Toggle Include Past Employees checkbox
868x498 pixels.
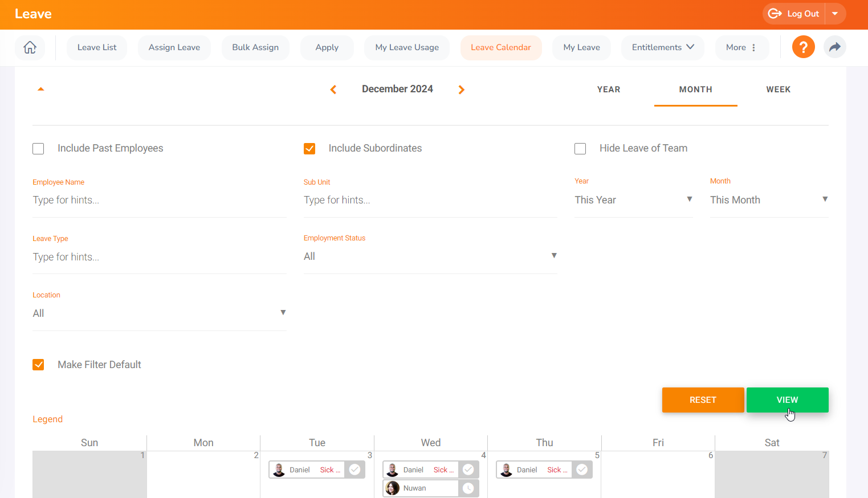[x=38, y=149]
